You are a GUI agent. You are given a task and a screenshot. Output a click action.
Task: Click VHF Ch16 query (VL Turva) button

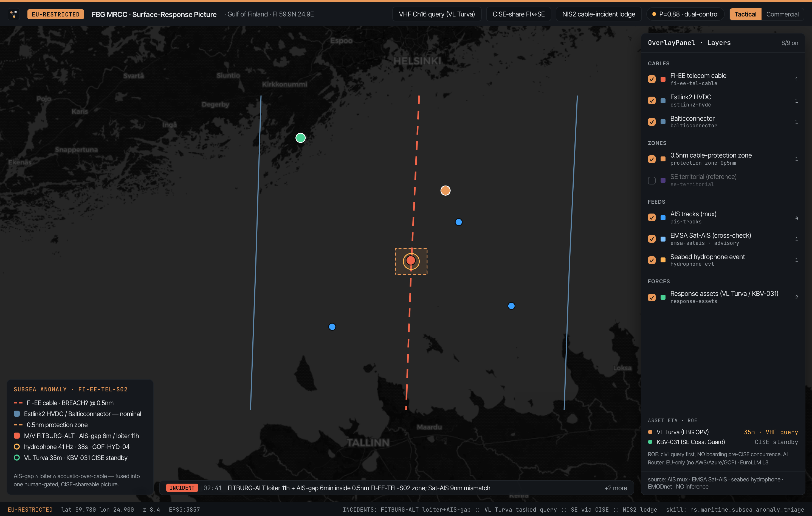(x=437, y=14)
